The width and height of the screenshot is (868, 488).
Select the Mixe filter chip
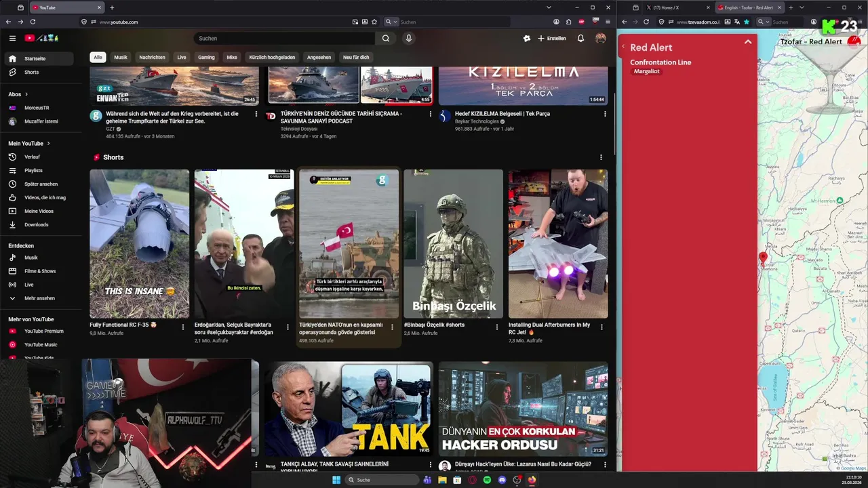(232, 58)
